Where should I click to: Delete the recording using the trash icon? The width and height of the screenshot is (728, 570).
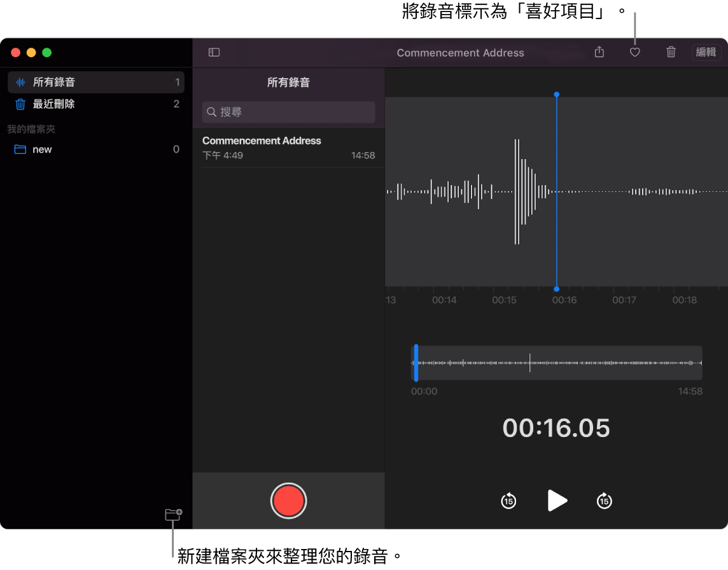coord(671,52)
